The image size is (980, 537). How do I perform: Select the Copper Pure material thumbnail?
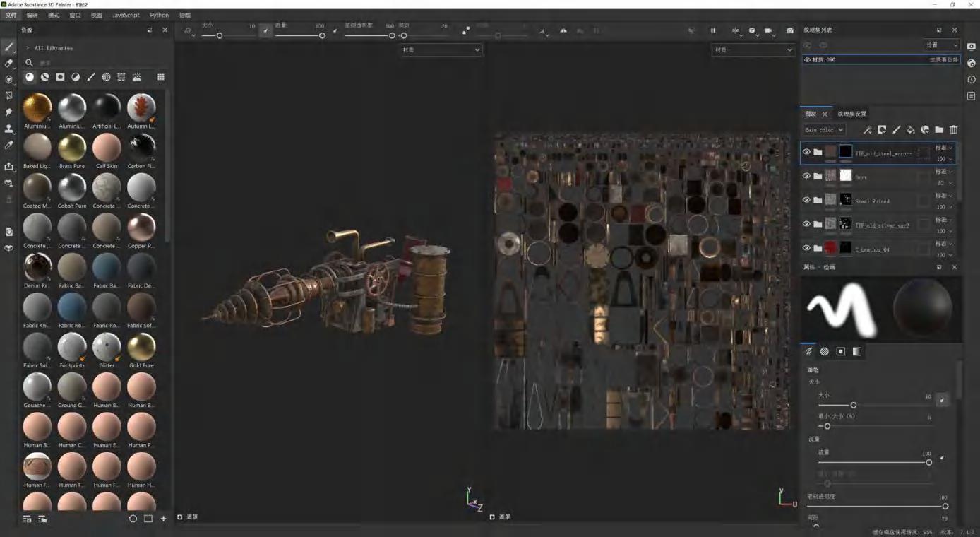coord(141,227)
